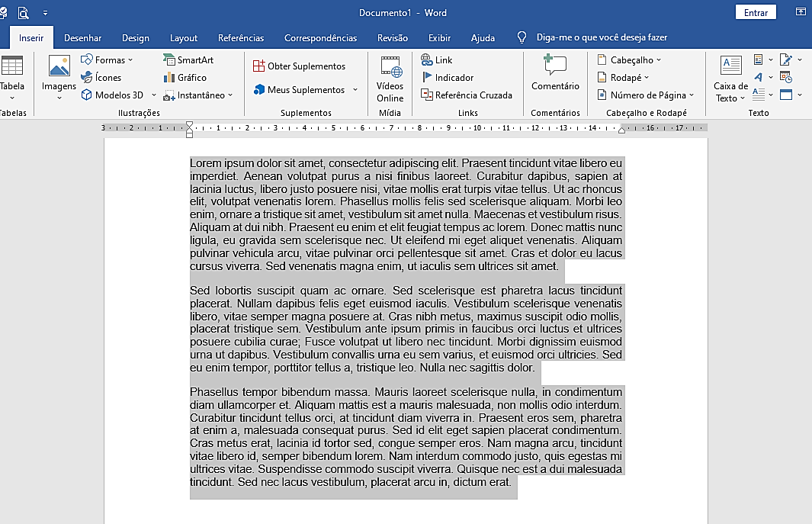Expand the Rodapé footer menu
Screen dimensions: 812x524
(647, 78)
